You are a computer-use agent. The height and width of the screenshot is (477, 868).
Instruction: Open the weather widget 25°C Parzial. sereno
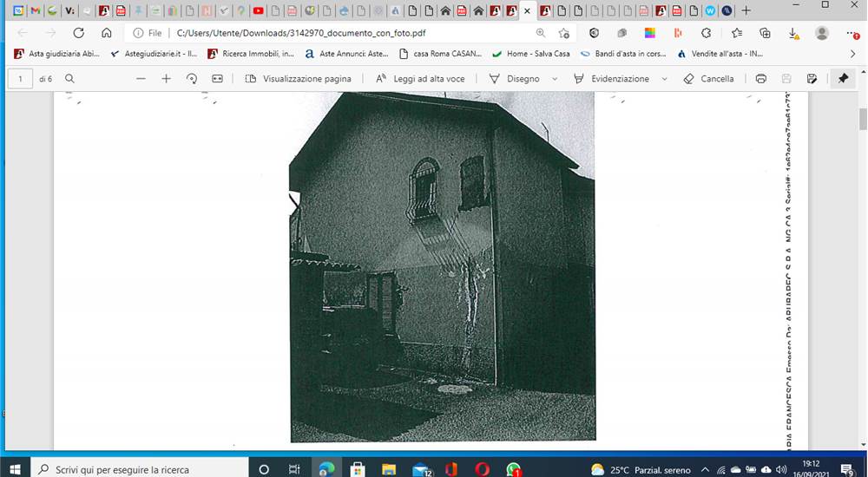pos(641,470)
